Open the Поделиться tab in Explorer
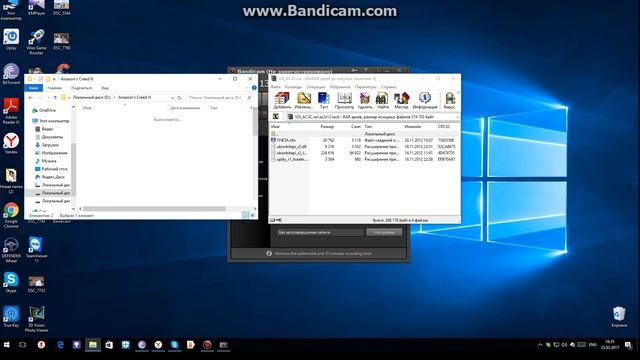Viewport: 640px width, 360px height. (81, 88)
